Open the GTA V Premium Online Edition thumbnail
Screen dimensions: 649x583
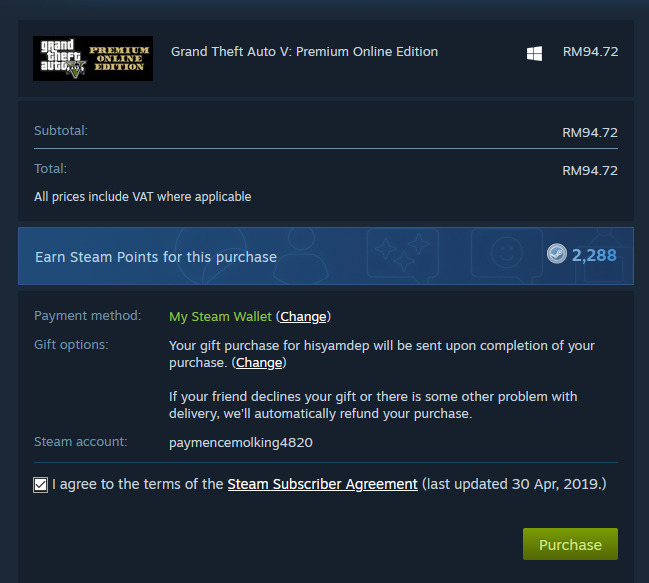[93, 58]
